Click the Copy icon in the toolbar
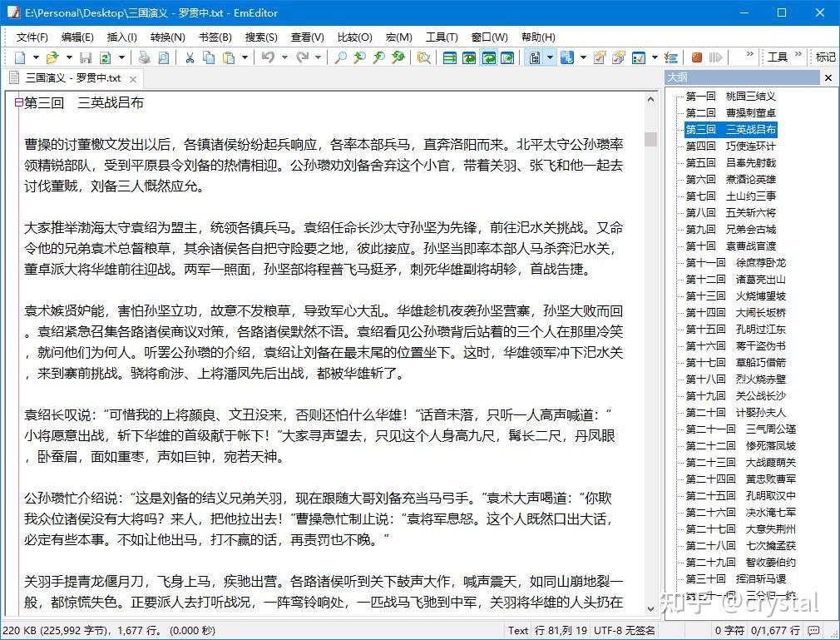 coord(209,57)
